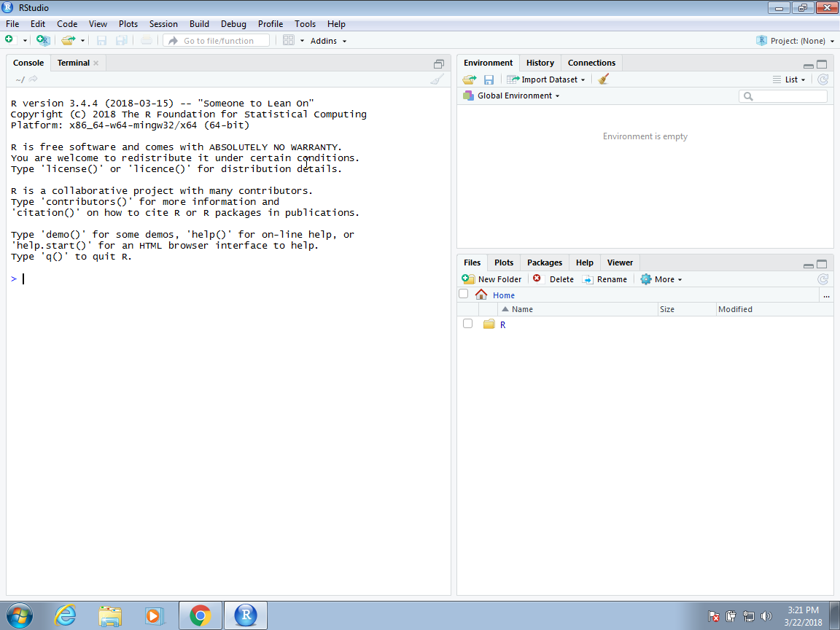Click the Go to file/function field
The height and width of the screenshot is (630, 840).
tap(217, 41)
